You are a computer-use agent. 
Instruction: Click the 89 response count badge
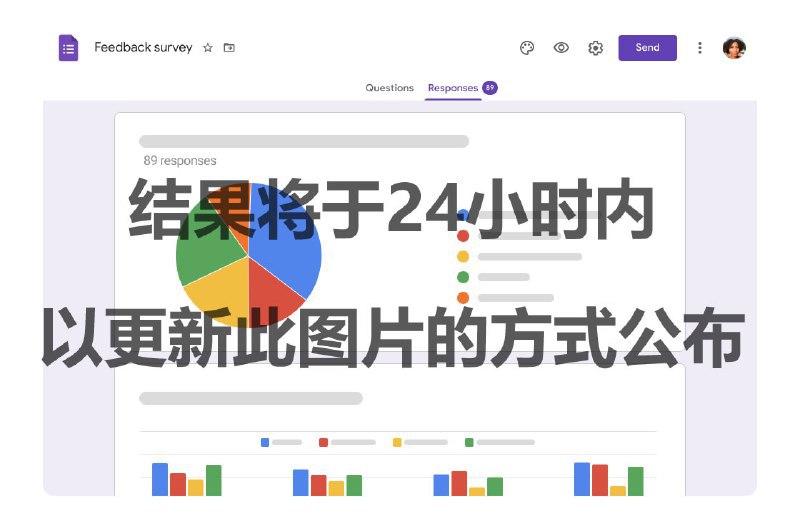(490, 88)
